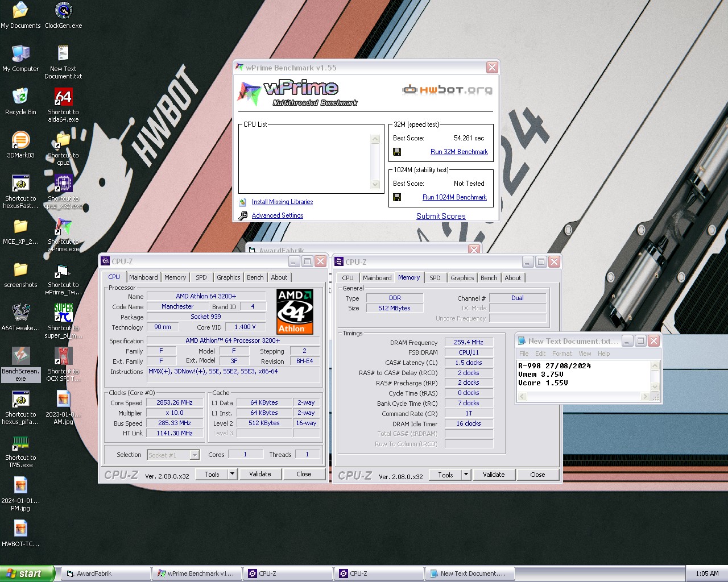728x582 pixels.
Task: Click Submit Scores link in wPrime
Action: pyautogui.click(x=441, y=216)
